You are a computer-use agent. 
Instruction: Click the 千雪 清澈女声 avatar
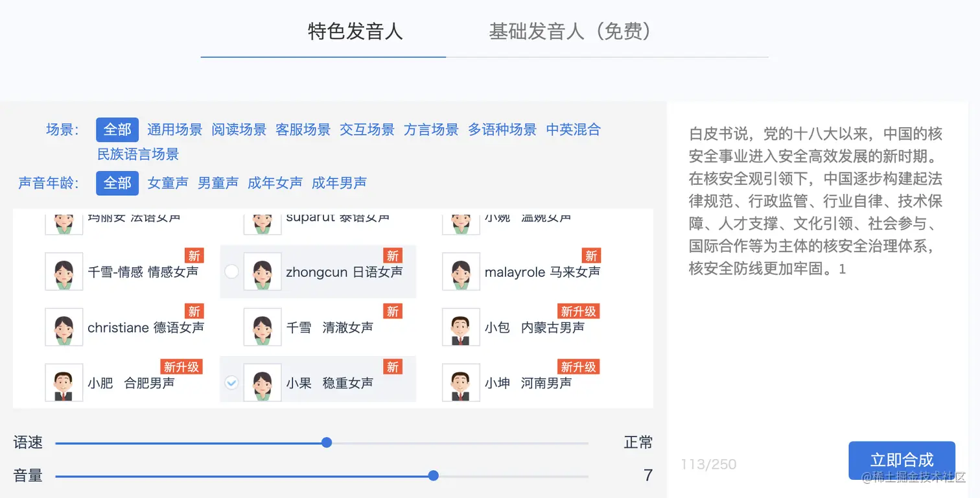coord(262,327)
